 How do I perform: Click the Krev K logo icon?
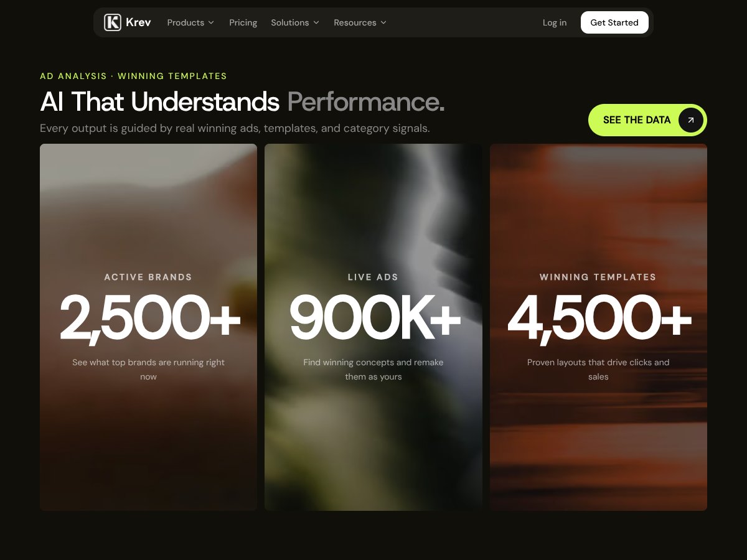coord(112,22)
